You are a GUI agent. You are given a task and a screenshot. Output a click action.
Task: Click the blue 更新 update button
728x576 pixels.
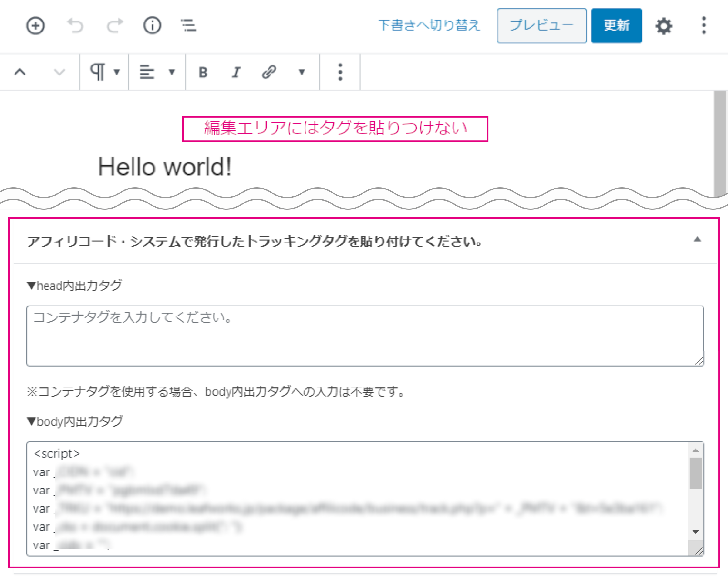tap(616, 26)
